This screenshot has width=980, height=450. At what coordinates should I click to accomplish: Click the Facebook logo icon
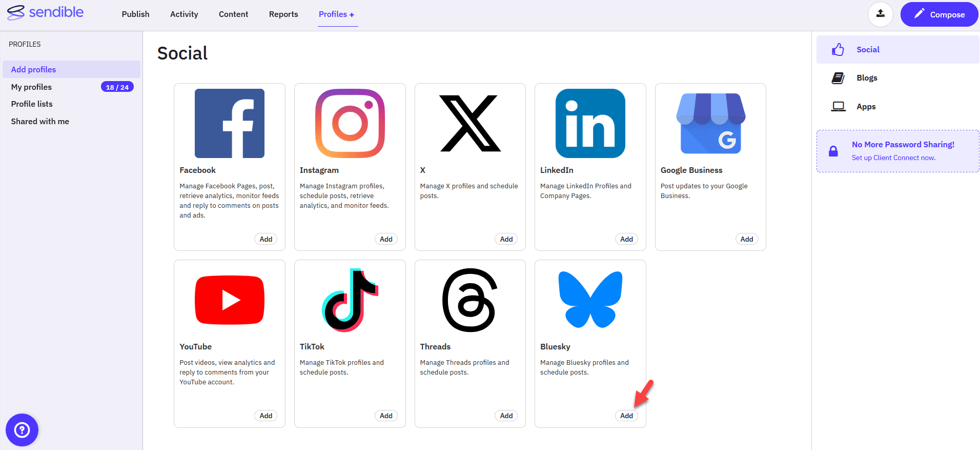(x=230, y=123)
